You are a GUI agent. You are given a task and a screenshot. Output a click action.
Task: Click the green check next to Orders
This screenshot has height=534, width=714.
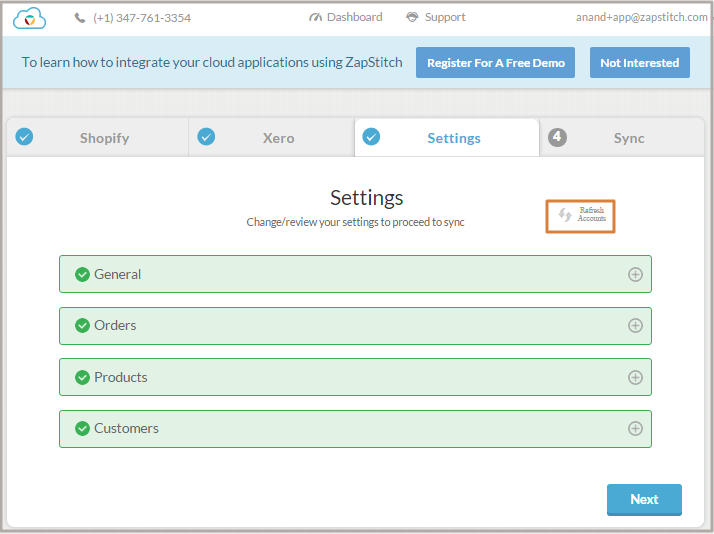82,325
